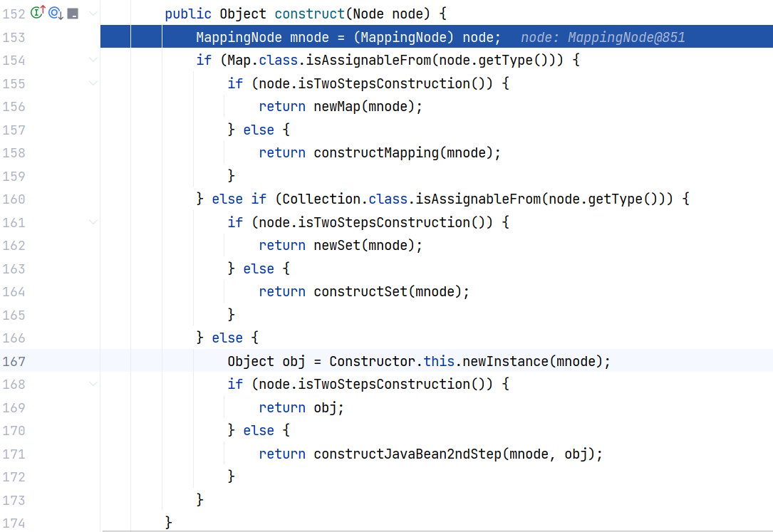Image resolution: width=773 pixels, height=532 pixels.
Task: Click isTwoStepsConstruction on line 168
Action: [384, 384]
